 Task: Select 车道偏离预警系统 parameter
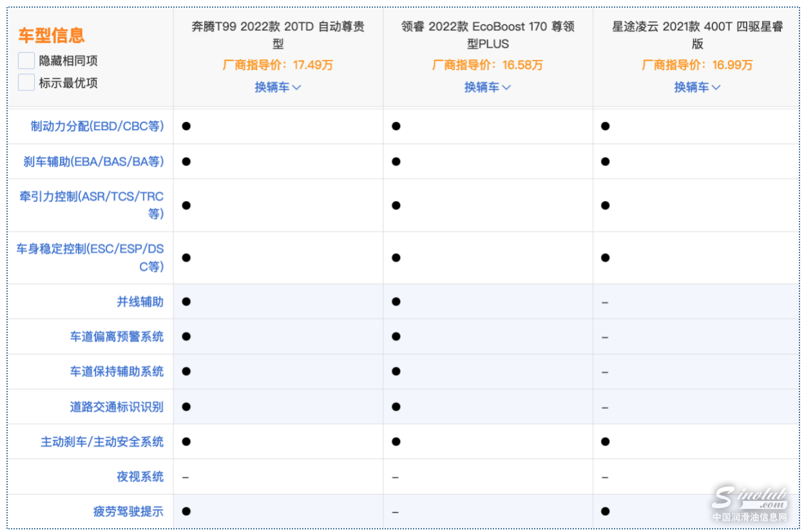point(117,337)
